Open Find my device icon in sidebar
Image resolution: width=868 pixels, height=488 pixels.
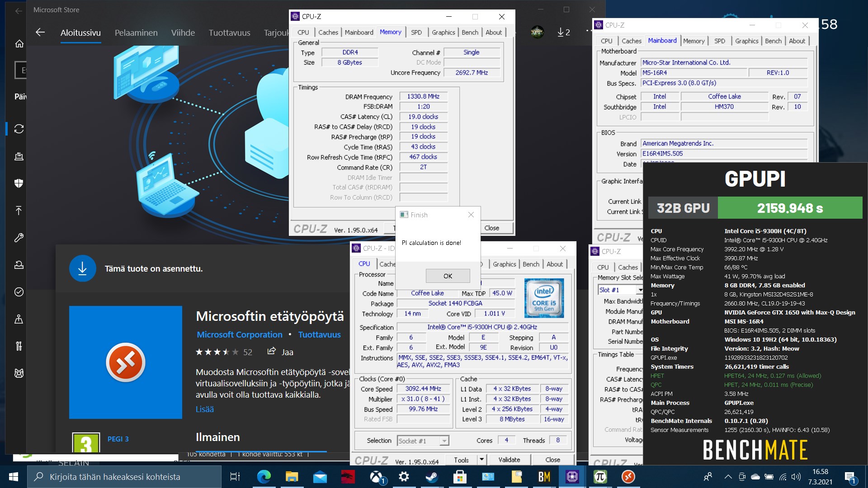click(x=19, y=319)
